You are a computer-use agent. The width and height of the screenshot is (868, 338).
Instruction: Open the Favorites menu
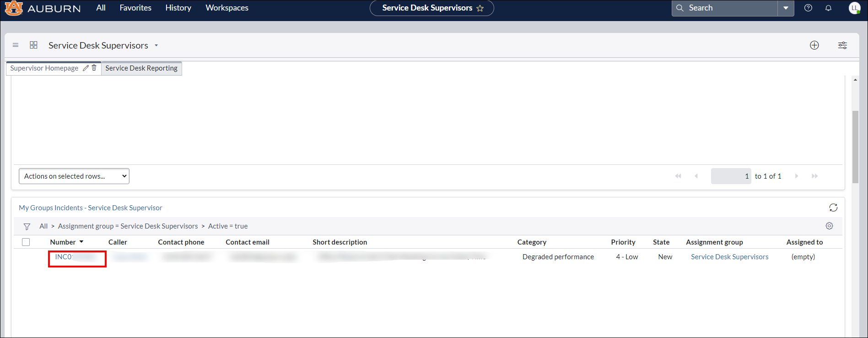click(x=135, y=8)
